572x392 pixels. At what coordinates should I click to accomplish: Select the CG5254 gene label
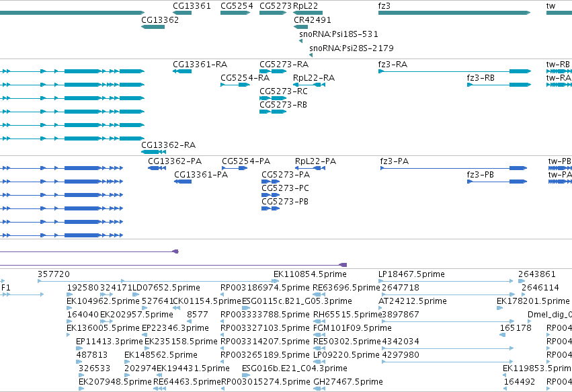tap(237, 6)
